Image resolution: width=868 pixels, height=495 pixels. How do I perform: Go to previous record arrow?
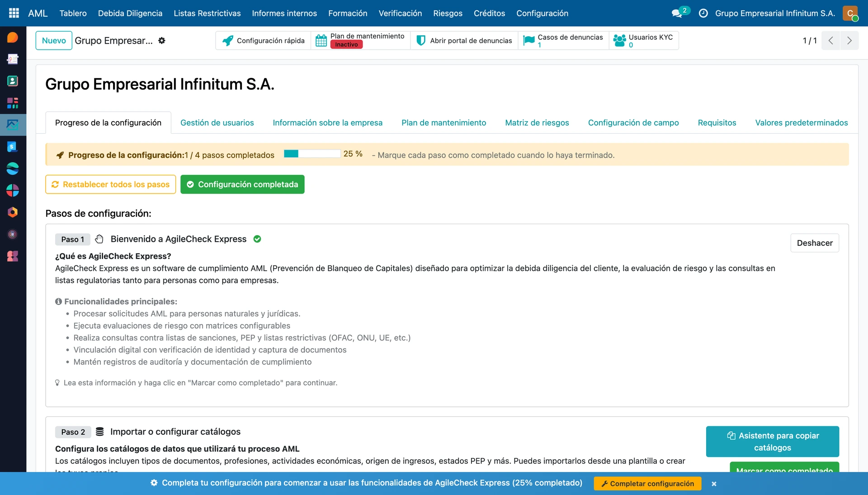(x=831, y=41)
